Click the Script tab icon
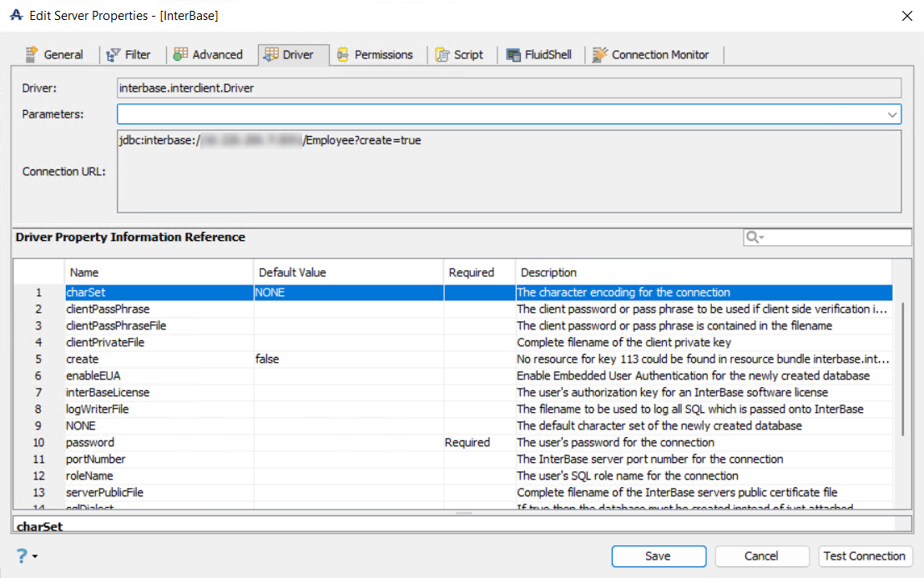Image resolution: width=924 pixels, height=578 pixels. [x=442, y=55]
